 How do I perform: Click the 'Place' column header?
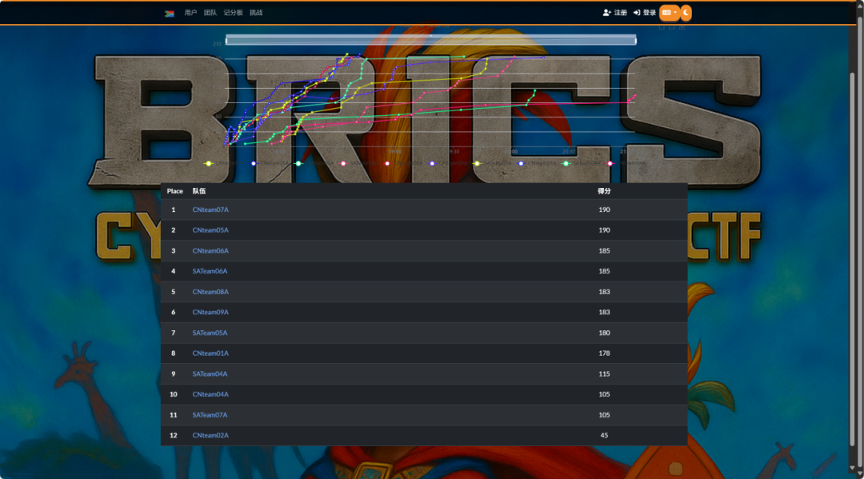tap(175, 191)
